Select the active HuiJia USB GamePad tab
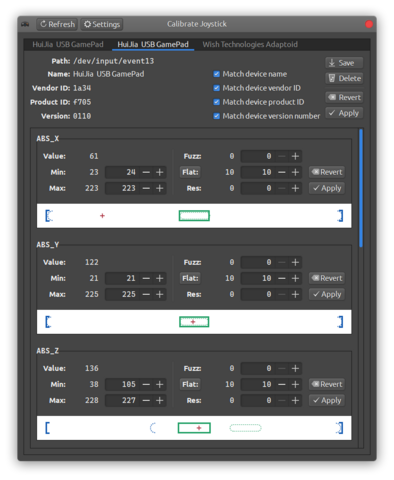 tap(153, 44)
